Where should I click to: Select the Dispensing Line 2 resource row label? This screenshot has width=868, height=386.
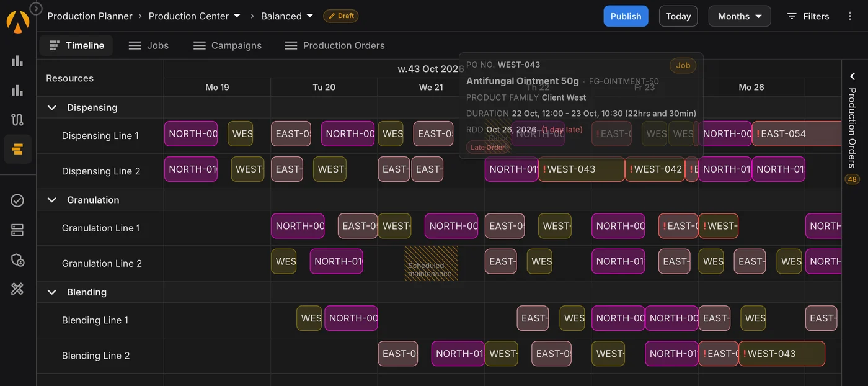[100, 171]
